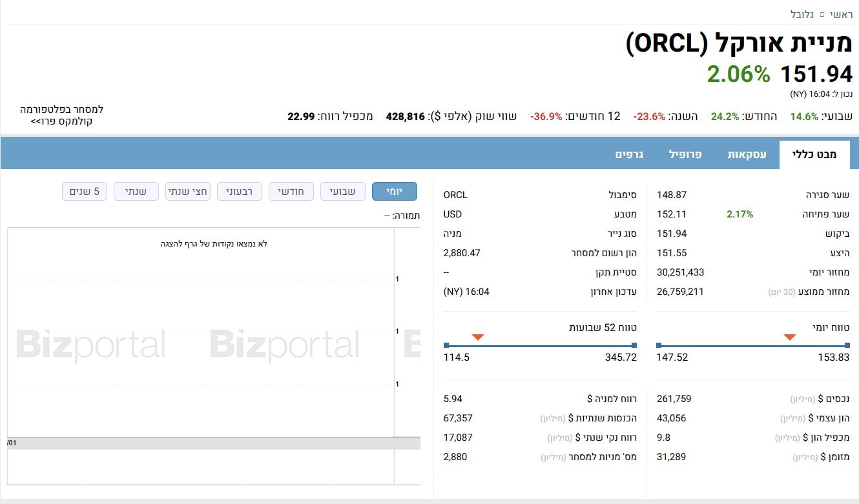Image resolution: width=859 pixels, height=504 pixels.
Task: Select the יומי chart period button
Action: pyautogui.click(x=395, y=192)
